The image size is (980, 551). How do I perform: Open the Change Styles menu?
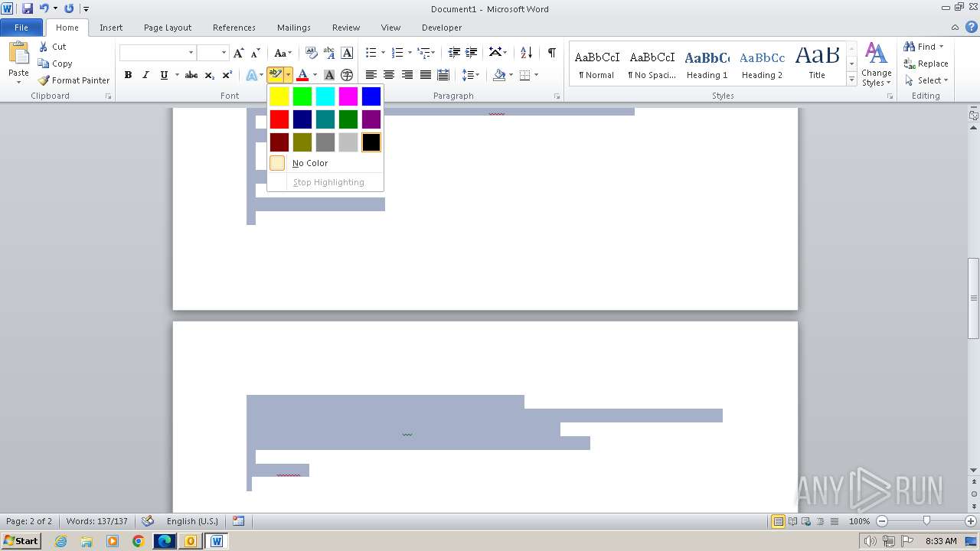click(876, 64)
